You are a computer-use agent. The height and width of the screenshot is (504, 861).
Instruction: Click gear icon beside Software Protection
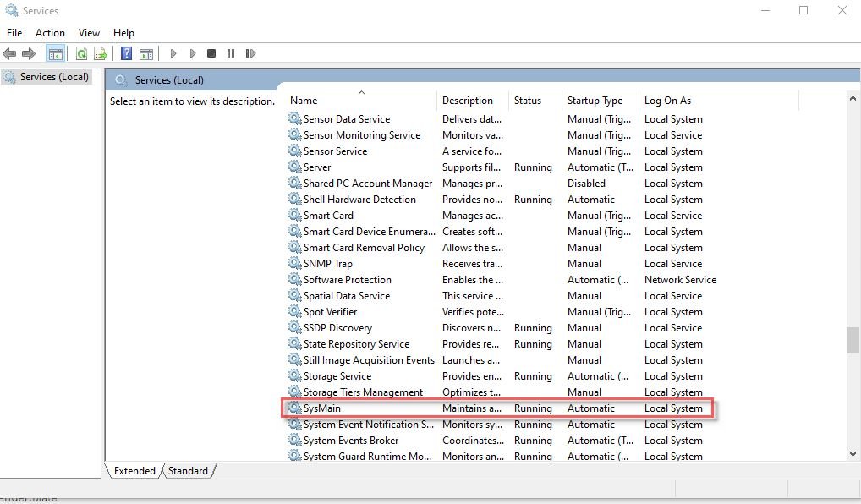(x=295, y=279)
